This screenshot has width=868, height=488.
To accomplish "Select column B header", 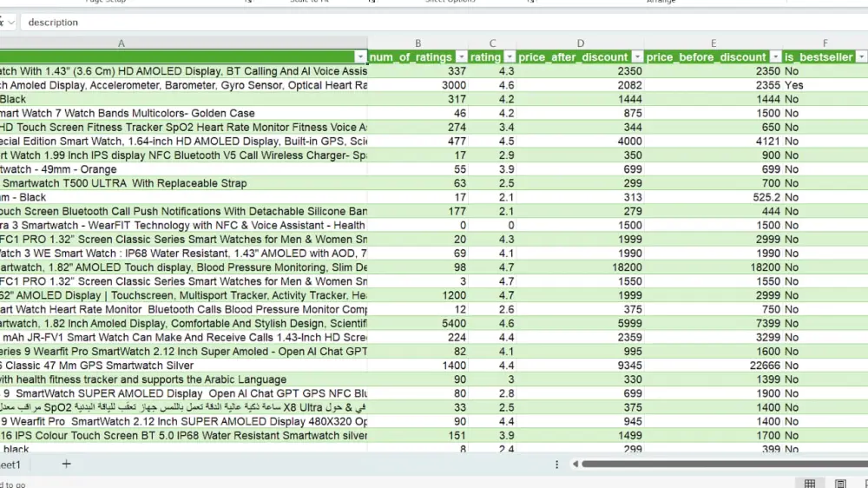I will click(418, 43).
